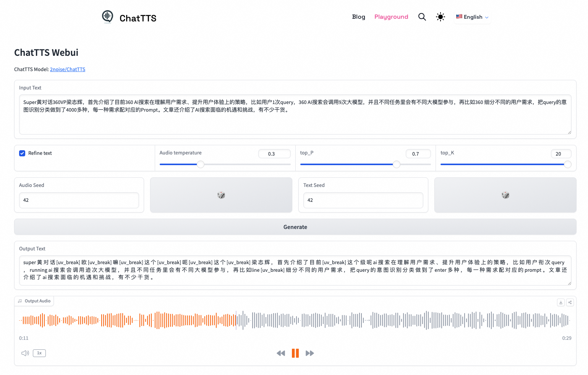Viewport: 588px width, 375px height.
Task: Seek within the audio waveform
Action: click(295, 320)
